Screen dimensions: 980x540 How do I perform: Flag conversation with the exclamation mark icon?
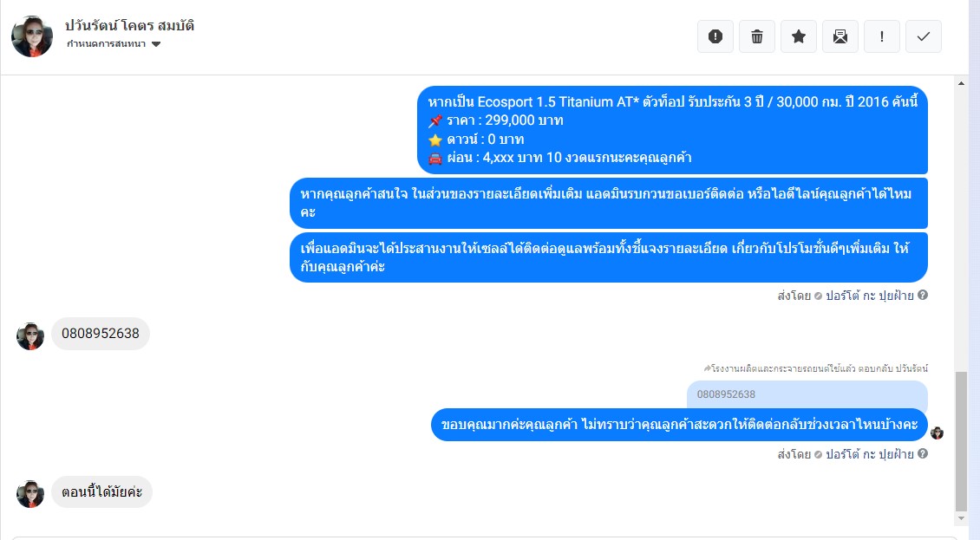point(881,36)
